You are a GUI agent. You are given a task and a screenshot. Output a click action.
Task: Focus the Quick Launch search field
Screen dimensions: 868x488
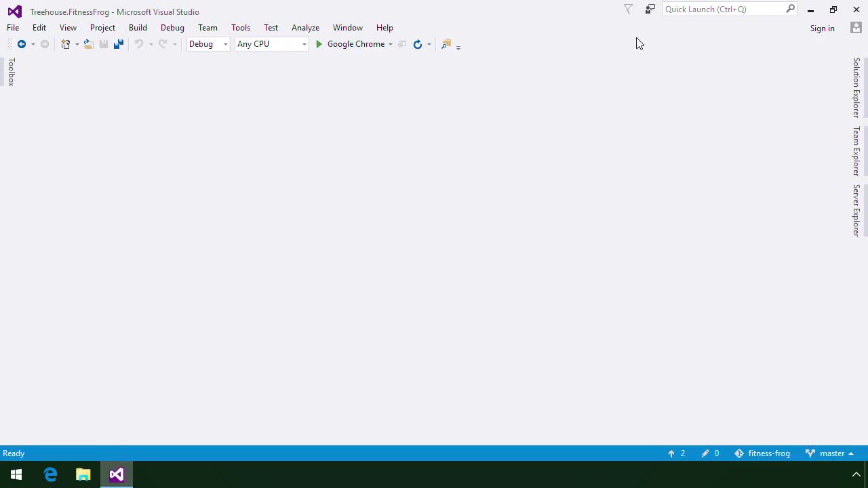click(723, 9)
